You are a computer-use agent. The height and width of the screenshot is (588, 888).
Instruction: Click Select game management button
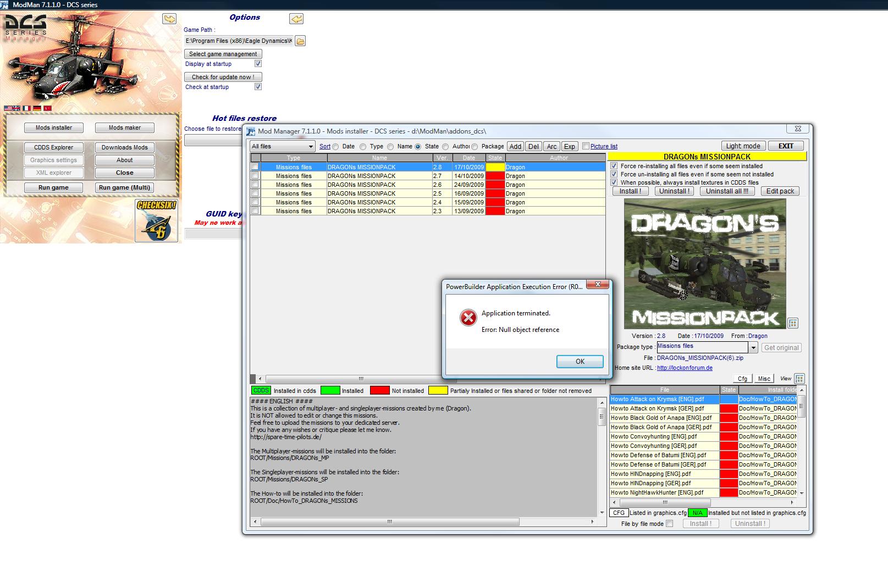click(x=223, y=54)
